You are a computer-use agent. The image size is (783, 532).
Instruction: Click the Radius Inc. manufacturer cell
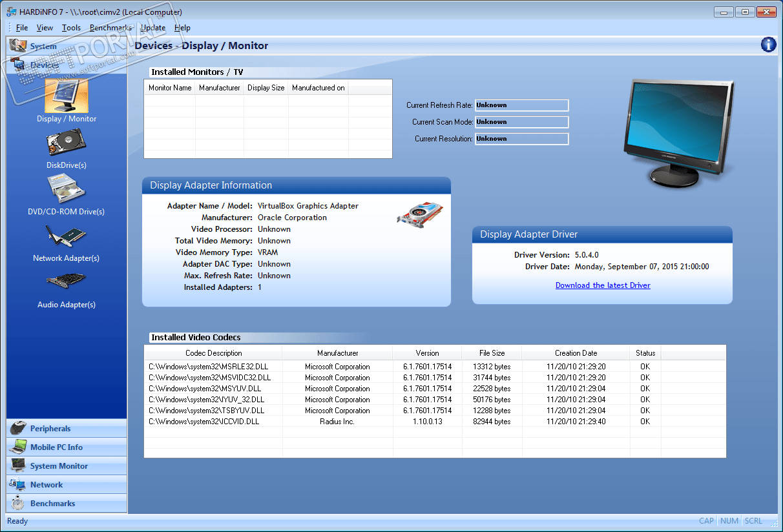pyautogui.click(x=337, y=422)
